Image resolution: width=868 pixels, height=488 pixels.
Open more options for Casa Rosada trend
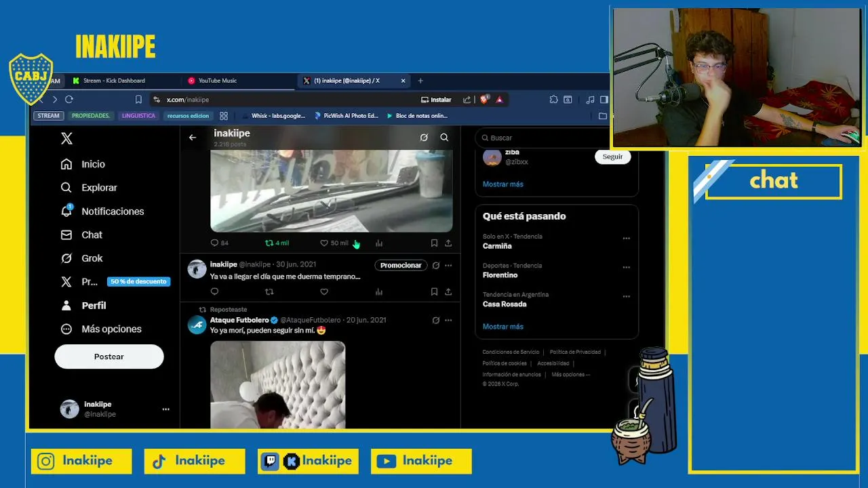click(x=626, y=296)
